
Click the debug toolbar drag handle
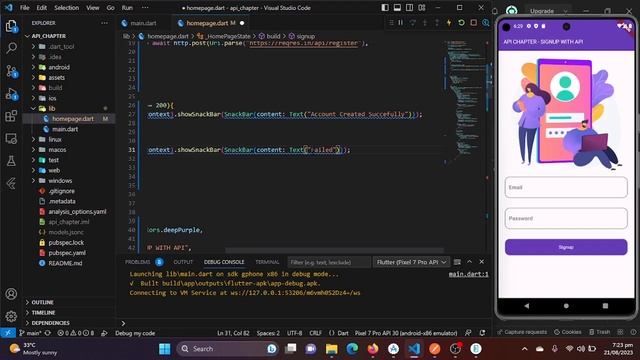point(391,23)
